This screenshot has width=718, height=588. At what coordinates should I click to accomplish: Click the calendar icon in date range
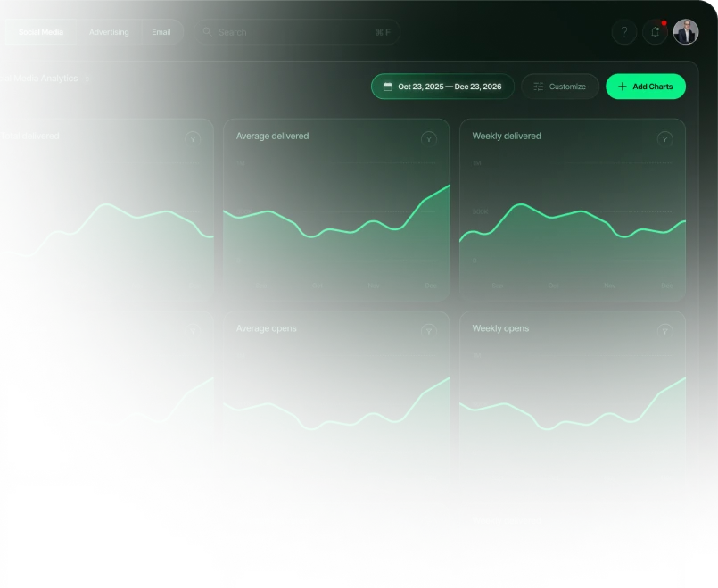pyautogui.click(x=387, y=87)
